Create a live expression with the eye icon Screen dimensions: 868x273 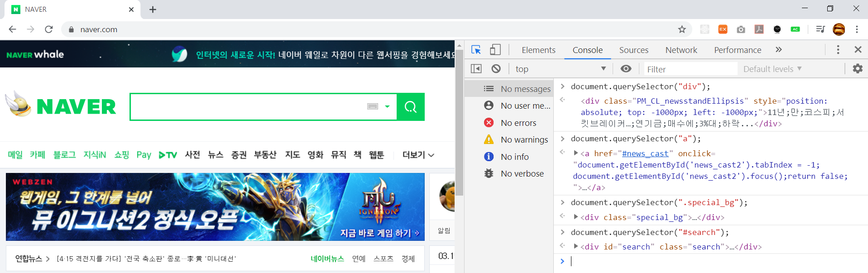(626, 69)
